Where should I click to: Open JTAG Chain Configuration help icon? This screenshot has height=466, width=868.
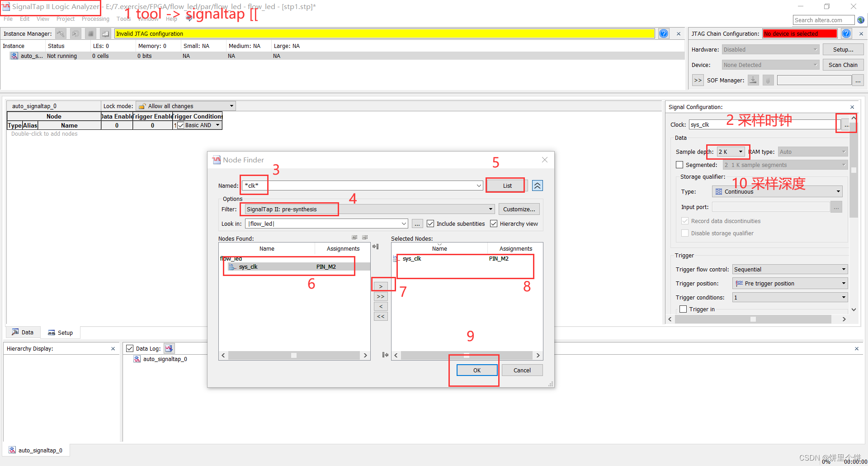[847, 33]
